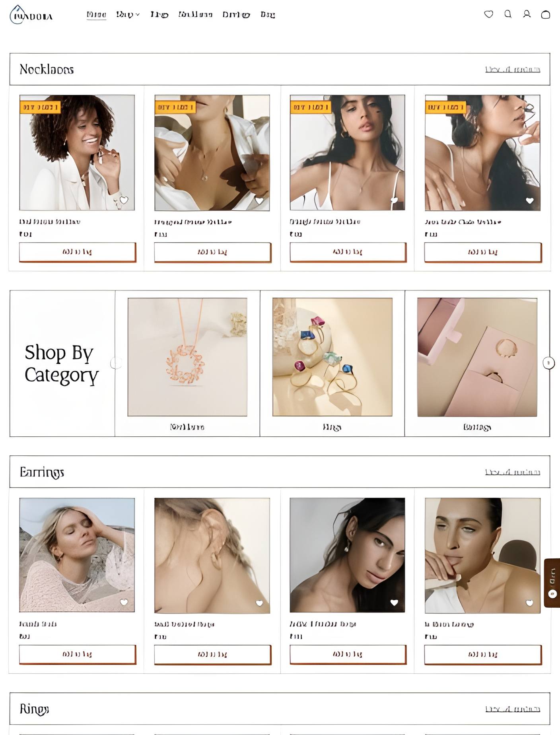Open the user account icon in header
The image size is (560, 735).
(527, 14)
